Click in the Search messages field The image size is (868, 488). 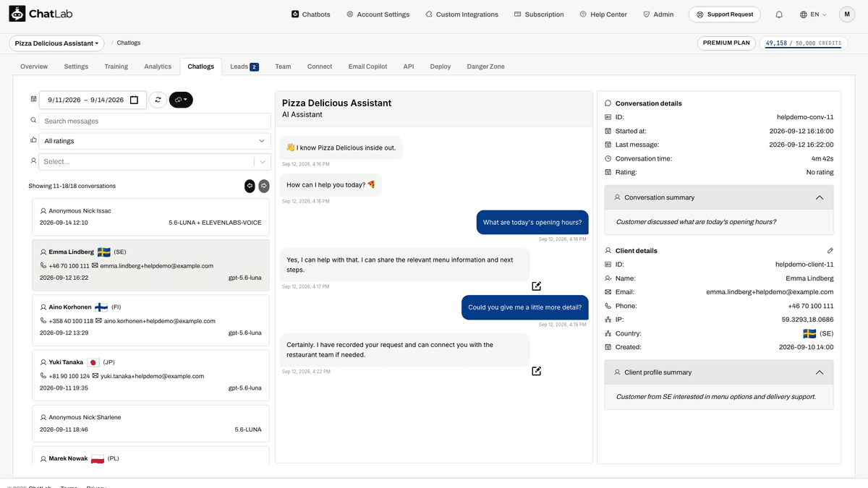(154, 121)
